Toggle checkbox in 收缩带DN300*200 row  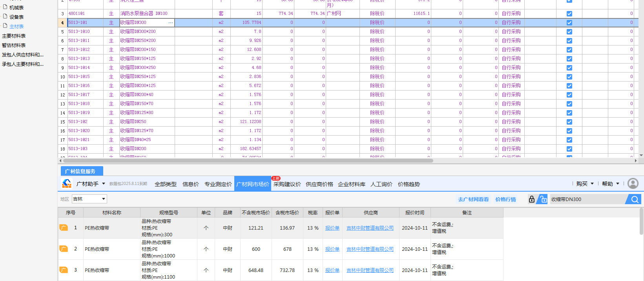tap(569, 32)
